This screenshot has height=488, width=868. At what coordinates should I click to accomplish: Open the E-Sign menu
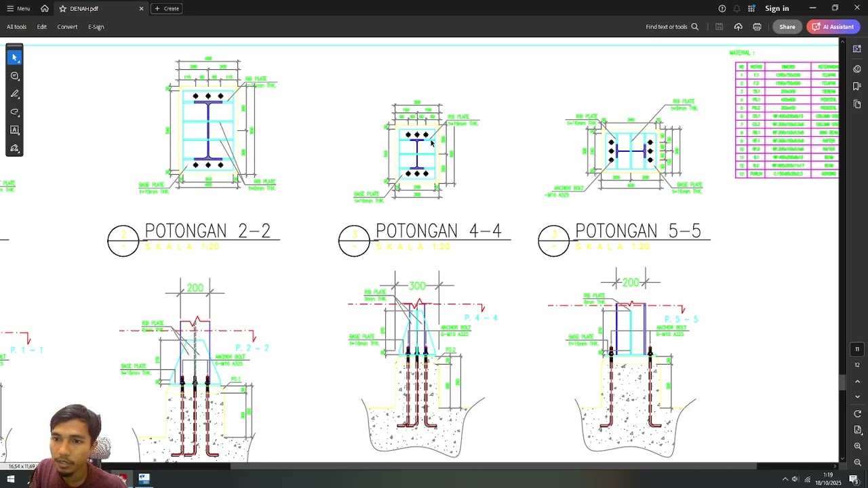coord(96,27)
